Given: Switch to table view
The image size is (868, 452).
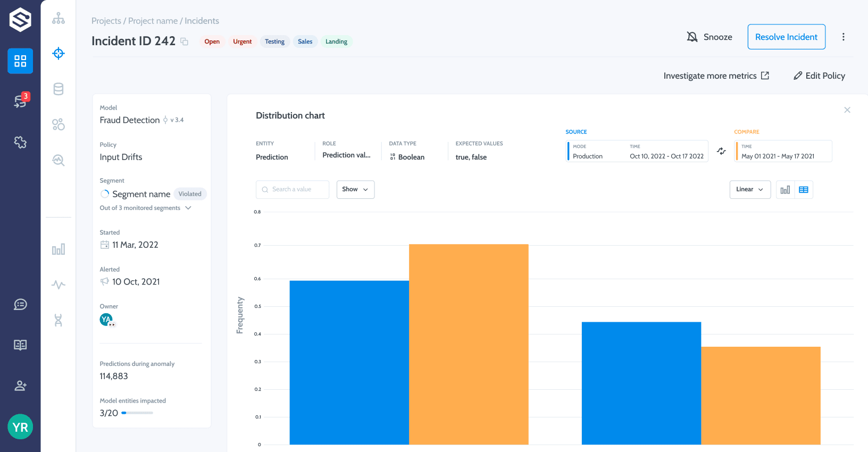Looking at the screenshot, I should [x=804, y=190].
